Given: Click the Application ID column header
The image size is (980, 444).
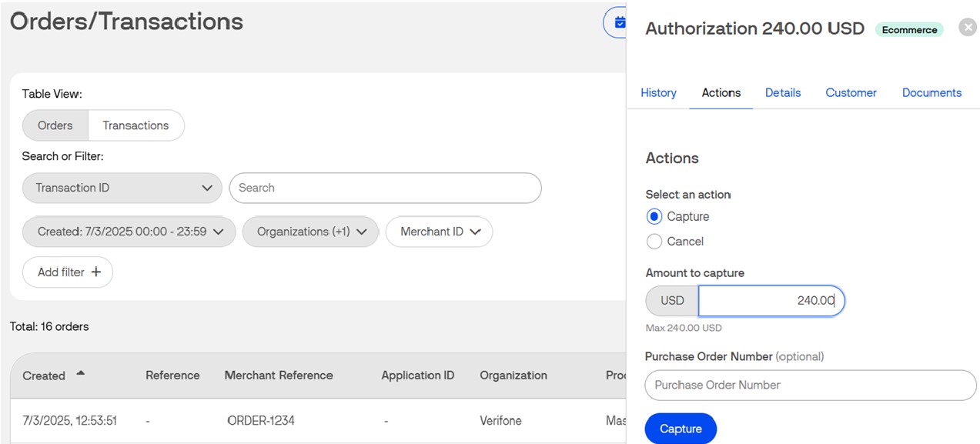Looking at the screenshot, I should tap(418, 376).
